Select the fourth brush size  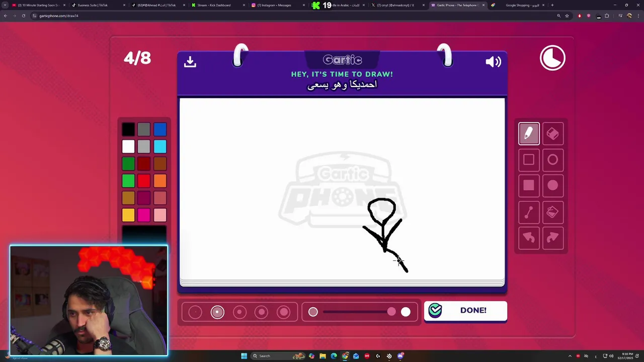click(x=262, y=312)
